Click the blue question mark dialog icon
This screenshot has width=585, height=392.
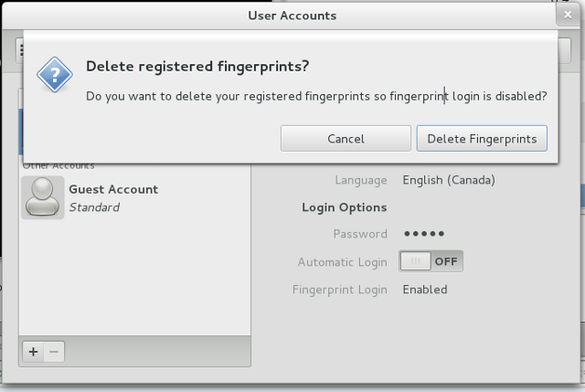(x=55, y=75)
